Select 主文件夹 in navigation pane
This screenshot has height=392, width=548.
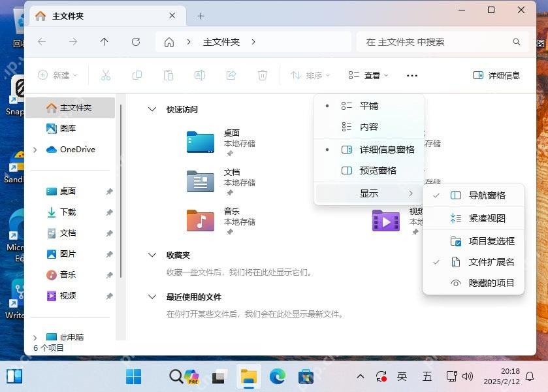[71, 108]
